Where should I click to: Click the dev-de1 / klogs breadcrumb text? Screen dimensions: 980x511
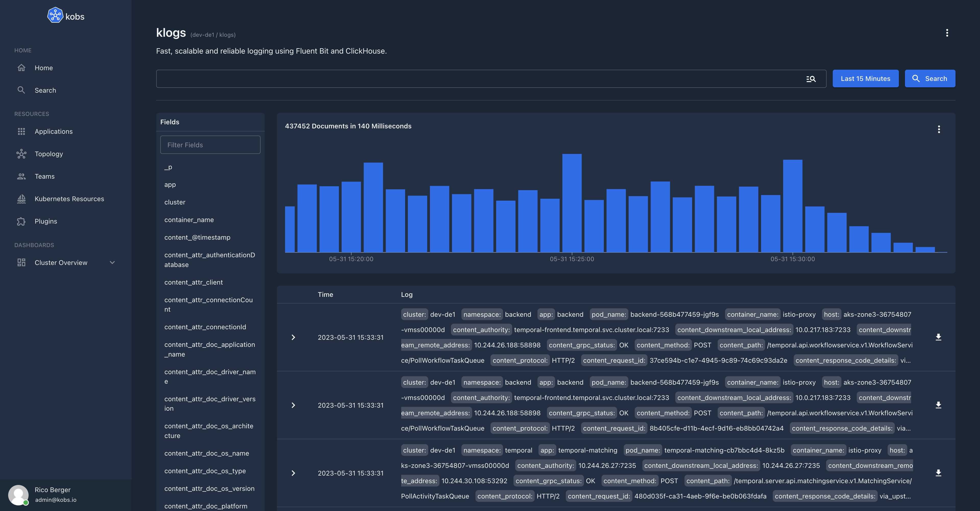tap(213, 35)
